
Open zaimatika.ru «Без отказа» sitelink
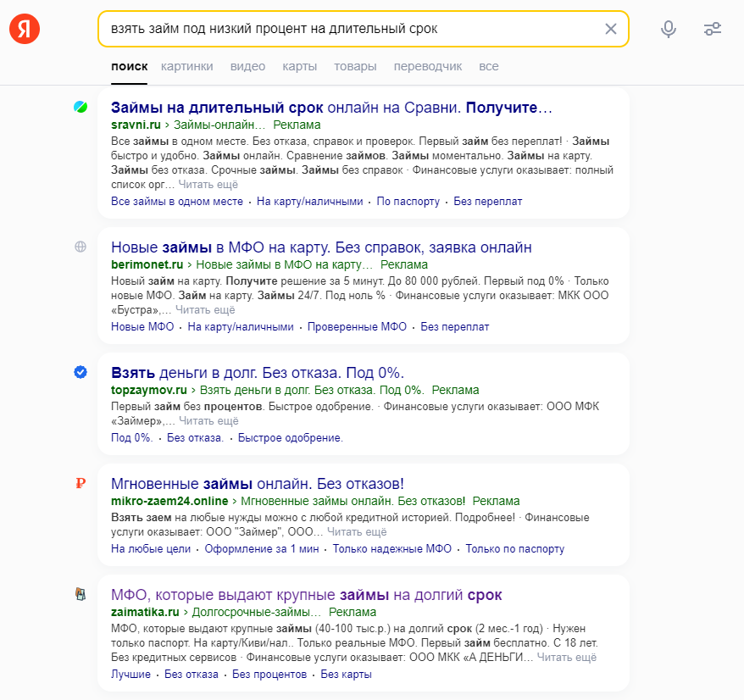click(x=192, y=674)
